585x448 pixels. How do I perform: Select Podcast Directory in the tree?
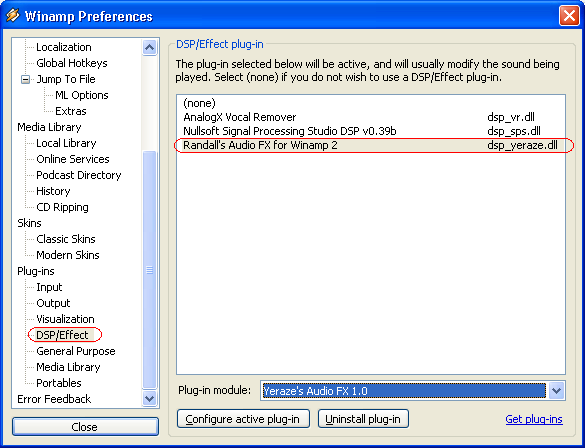(x=79, y=175)
